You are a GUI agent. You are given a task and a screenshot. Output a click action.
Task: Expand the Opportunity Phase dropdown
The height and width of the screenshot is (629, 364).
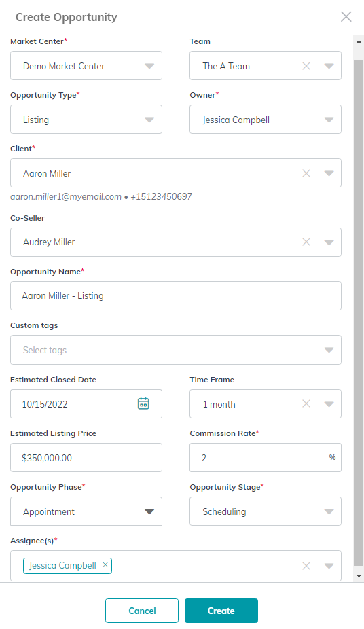149,511
